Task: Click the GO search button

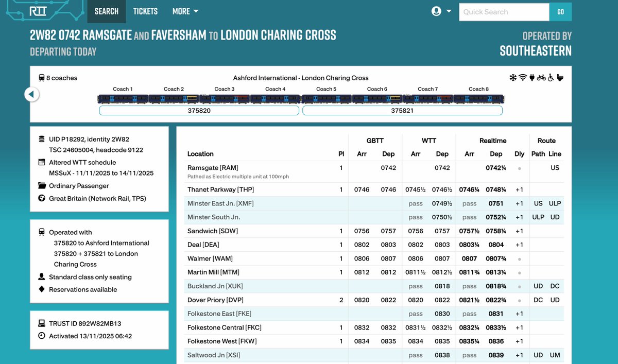Action: tap(560, 12)
